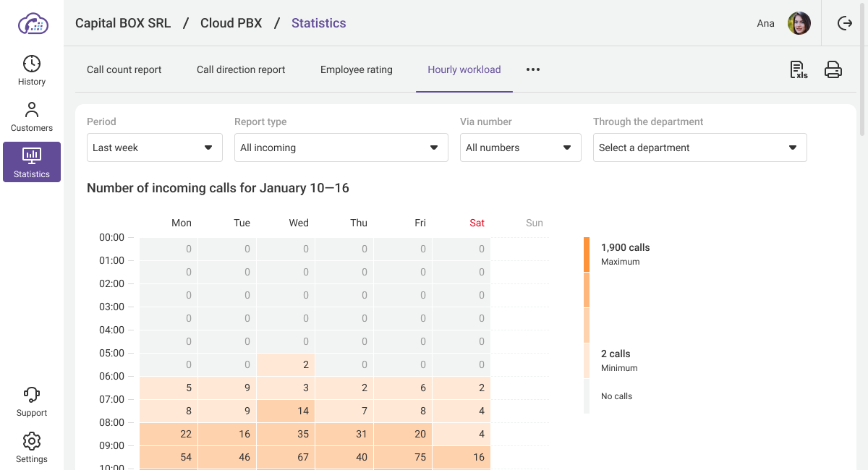This screenshot has height=470, width=868.
Task: Click the cloud phone logo icon
Action: point(33,24)
